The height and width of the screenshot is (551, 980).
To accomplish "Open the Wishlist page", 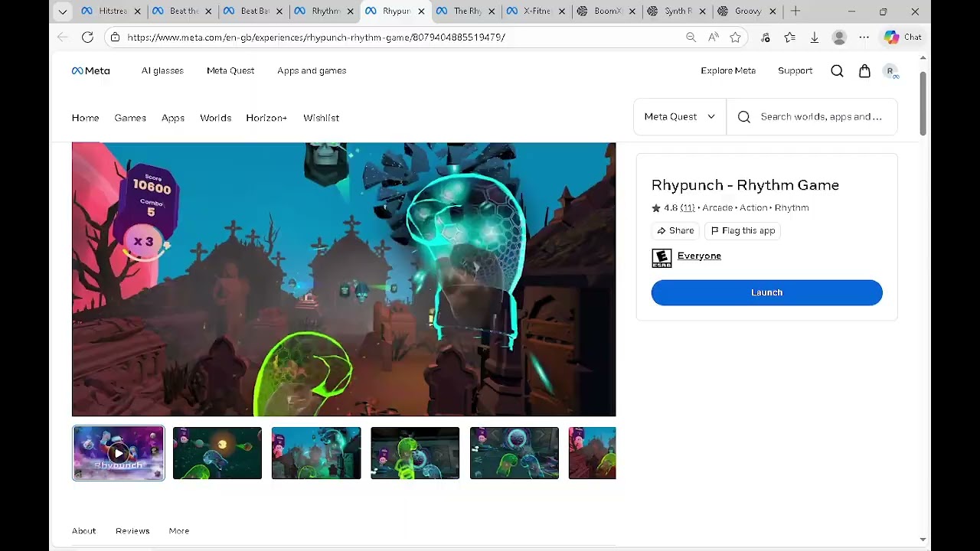I will click(x=321, y=118).
